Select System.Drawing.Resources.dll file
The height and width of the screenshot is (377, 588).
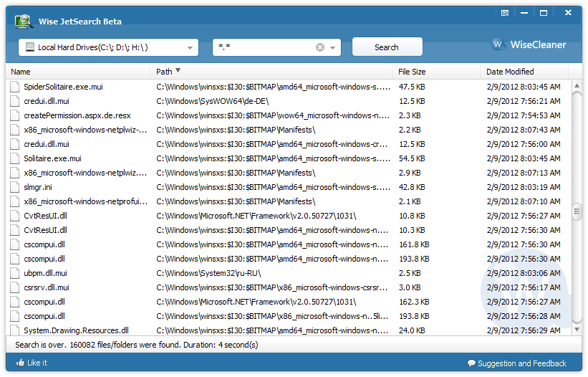(x=289, y=330)
